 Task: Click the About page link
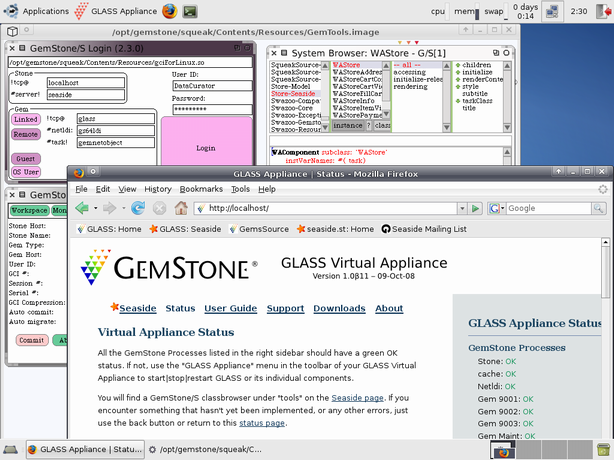(389, 308)
